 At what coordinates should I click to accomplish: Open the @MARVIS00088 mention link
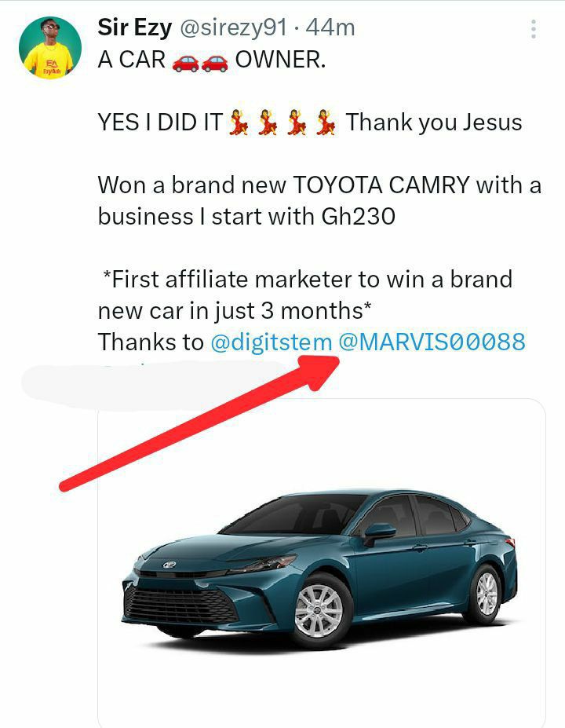click(432, 342)
